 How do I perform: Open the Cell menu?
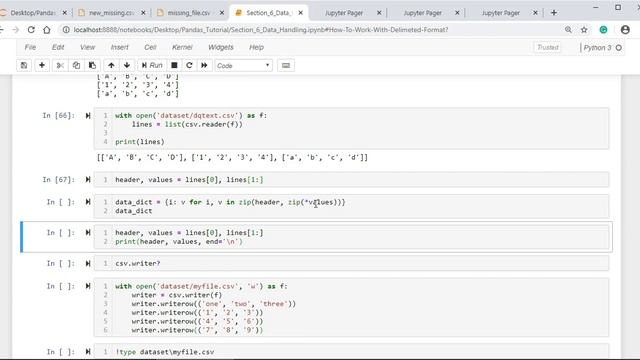[150, 47]
